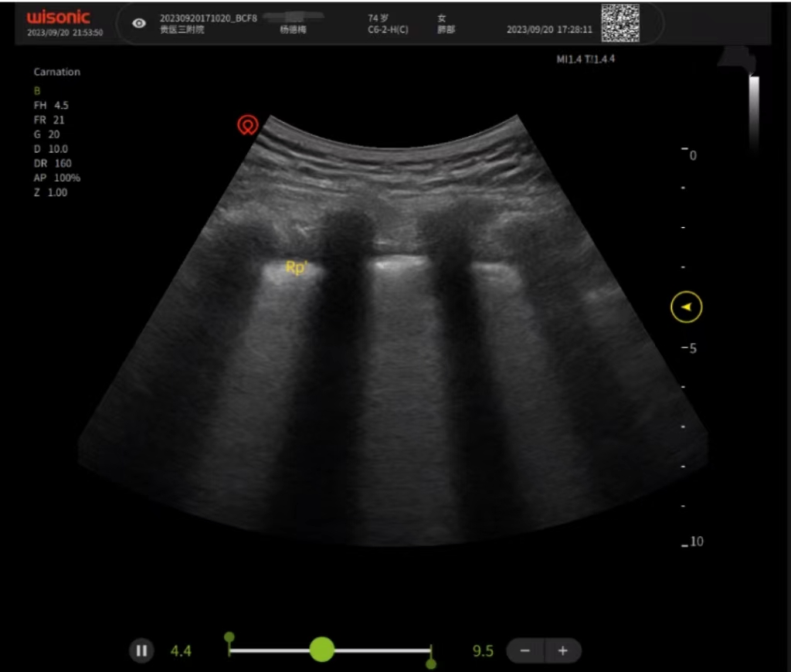The width and height of the screenshot is (791, 672).
Task: Click the minus speed button
Action: [x=525, y=650]
